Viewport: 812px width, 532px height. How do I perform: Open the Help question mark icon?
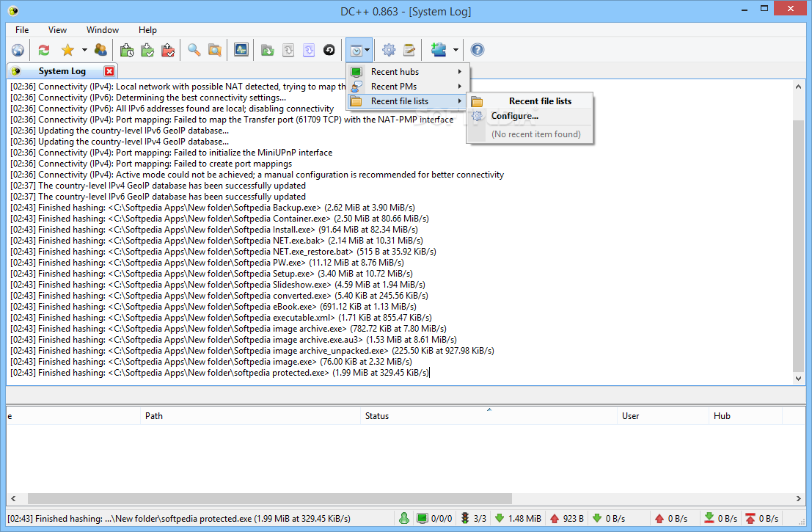click(x=477, y=50)
